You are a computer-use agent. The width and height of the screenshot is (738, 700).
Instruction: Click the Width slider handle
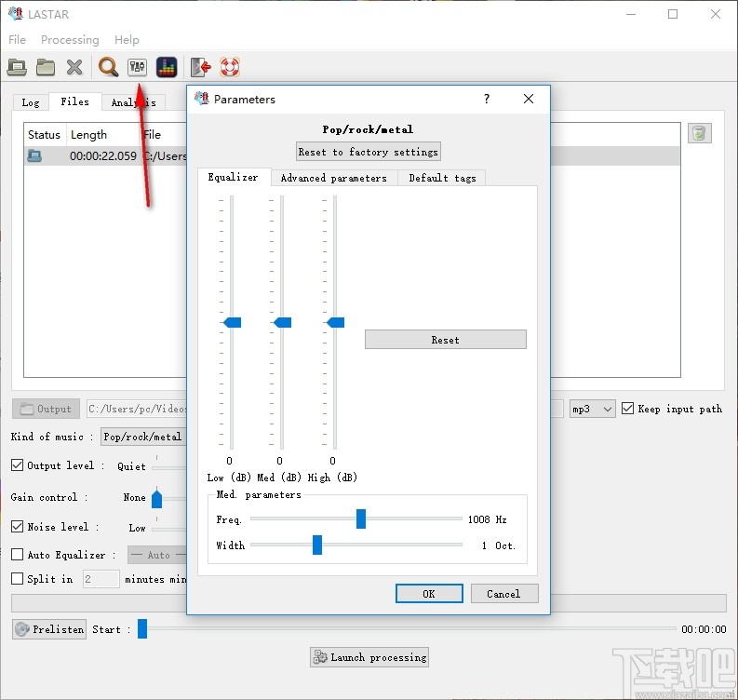(317, 545)
